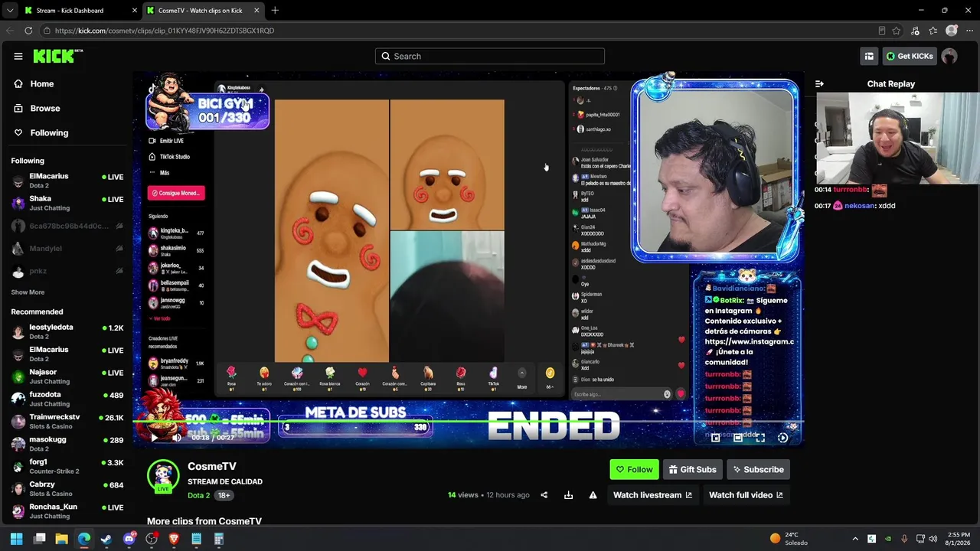Open Windows Start menu
The width and height of the screenshot is (980, 551).
tap(17, 539)
